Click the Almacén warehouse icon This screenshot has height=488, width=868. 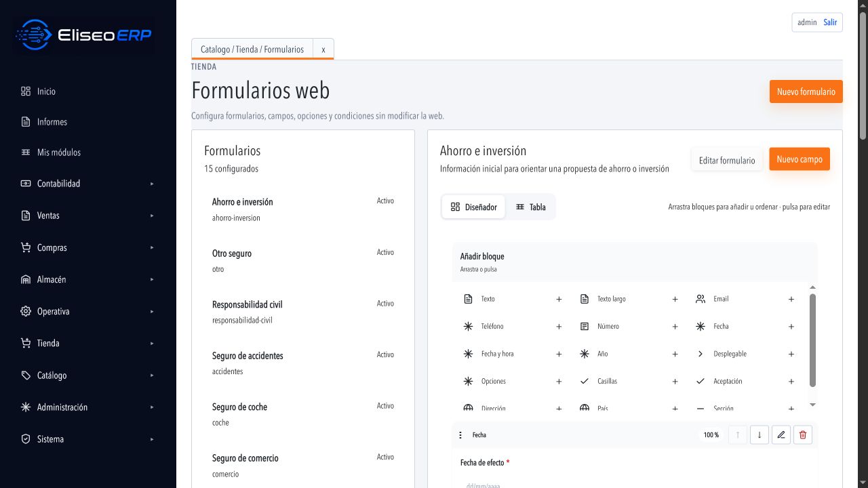pyautogui.click(x=26, y=279)
